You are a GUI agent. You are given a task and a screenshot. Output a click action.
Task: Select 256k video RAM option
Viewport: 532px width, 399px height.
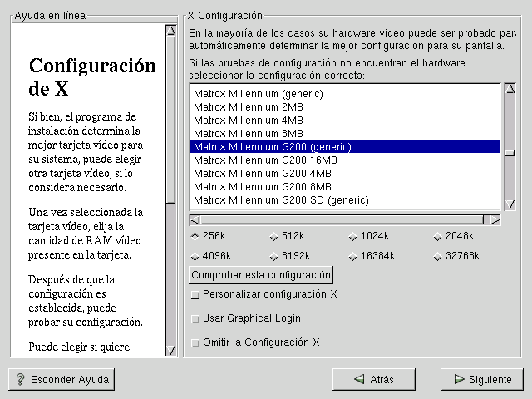point(195,236)
